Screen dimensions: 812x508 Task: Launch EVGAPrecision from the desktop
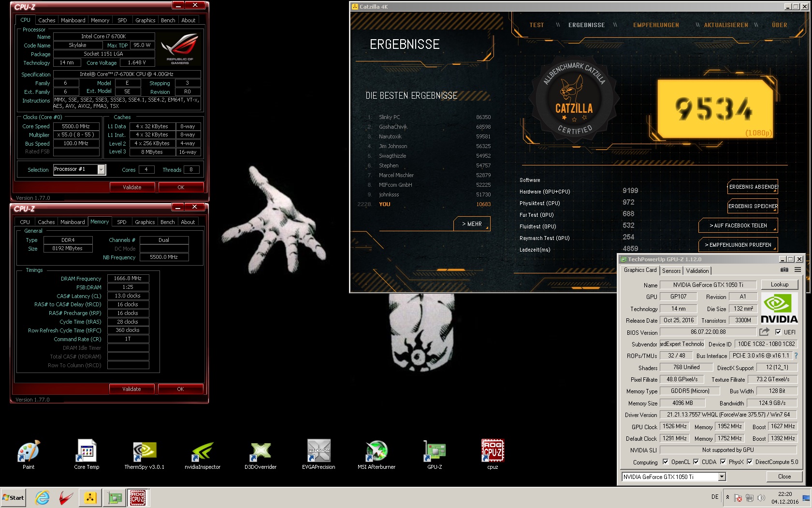pyautogui.click(x=319, y=454)
